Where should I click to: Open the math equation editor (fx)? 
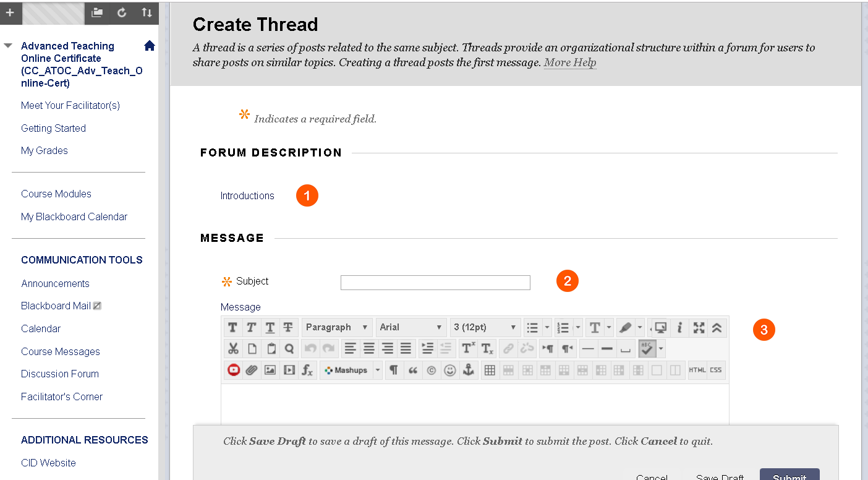click(x=307, y=371)
